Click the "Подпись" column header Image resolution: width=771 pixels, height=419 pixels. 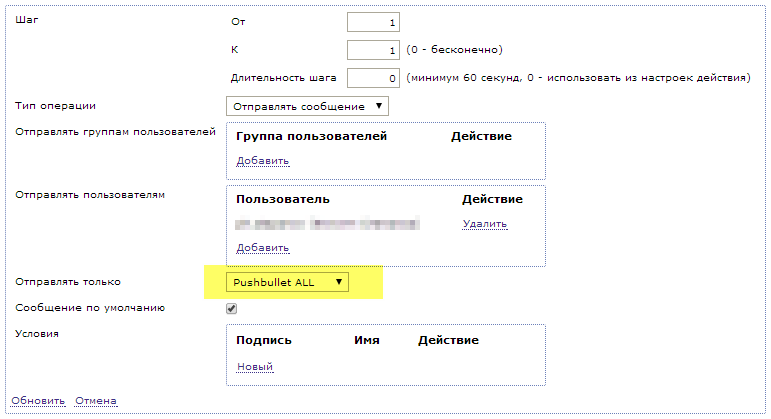(263, 340)
